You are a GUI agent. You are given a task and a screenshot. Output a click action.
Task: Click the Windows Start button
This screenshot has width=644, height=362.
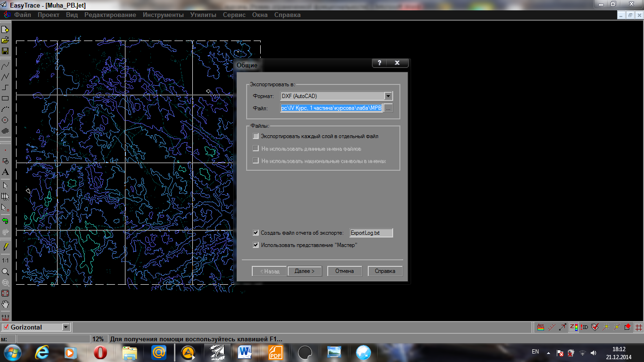[12, 352]
